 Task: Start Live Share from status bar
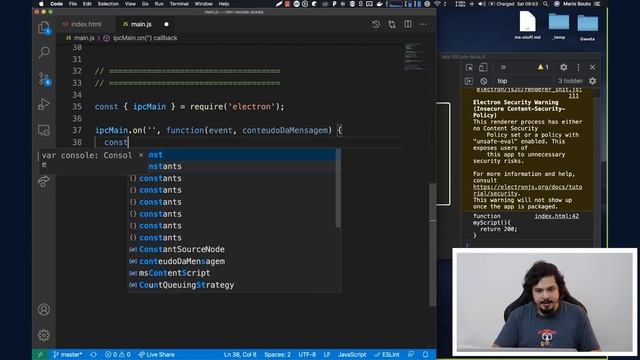click(156, 355)
